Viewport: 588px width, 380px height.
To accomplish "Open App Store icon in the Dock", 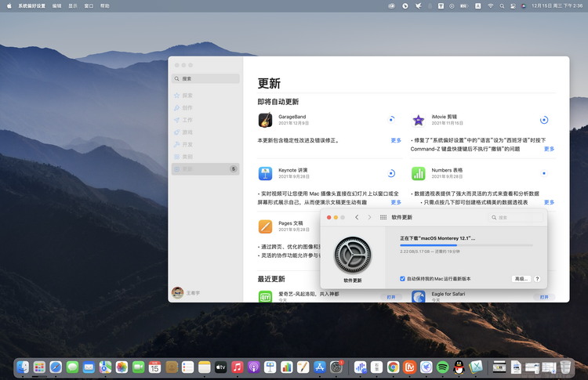I will [x=320, y=367].
